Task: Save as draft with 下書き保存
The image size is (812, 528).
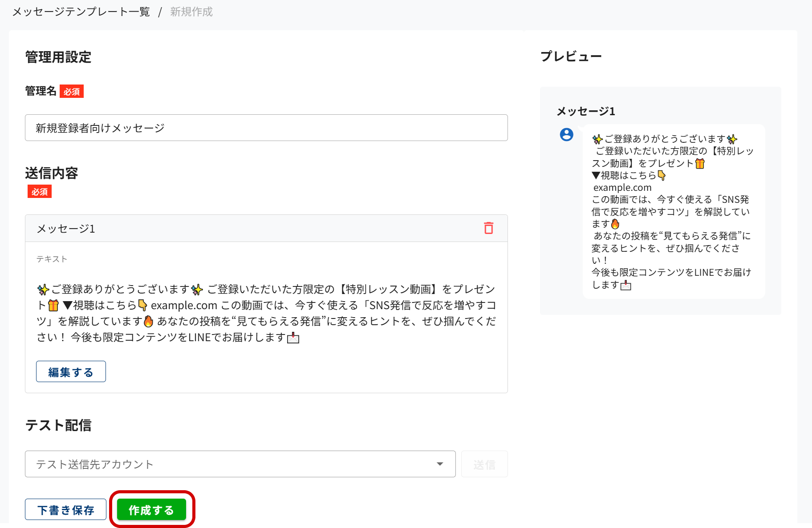Action: click(65, 510)
